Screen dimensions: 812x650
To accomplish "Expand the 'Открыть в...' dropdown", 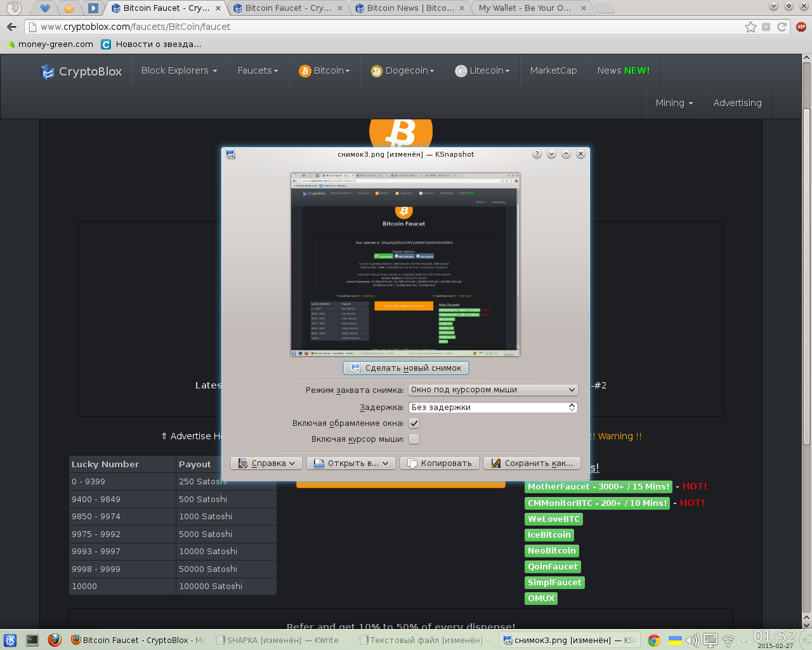I will click(x=351, y=463).
